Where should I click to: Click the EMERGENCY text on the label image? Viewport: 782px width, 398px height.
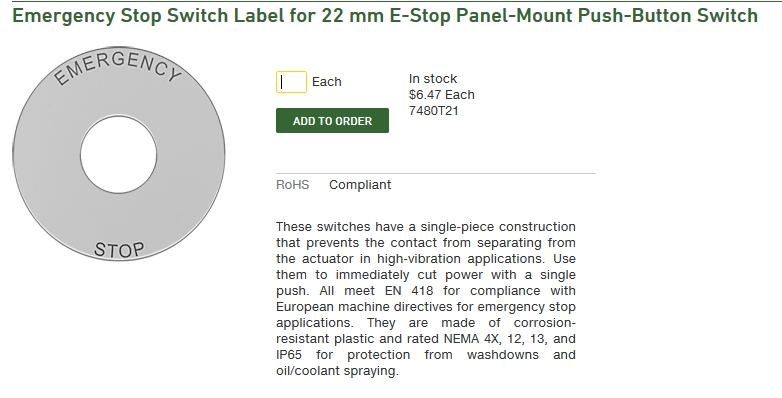118,67
